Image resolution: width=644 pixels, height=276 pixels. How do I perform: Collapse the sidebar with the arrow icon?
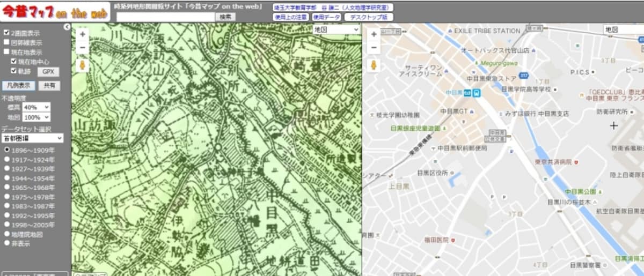pyautogui.click(x=67, y=26)
